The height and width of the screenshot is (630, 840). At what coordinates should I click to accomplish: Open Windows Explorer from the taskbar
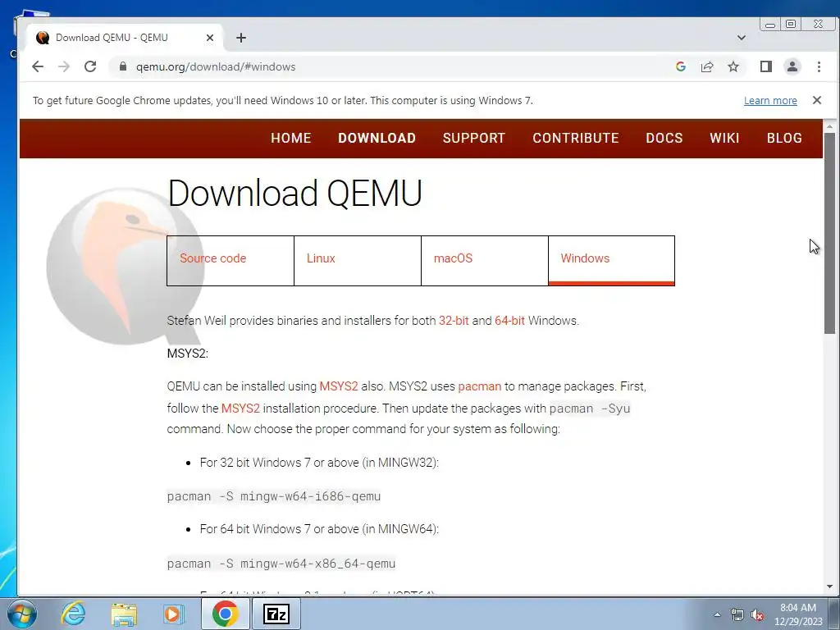click(x=124, y=614)
